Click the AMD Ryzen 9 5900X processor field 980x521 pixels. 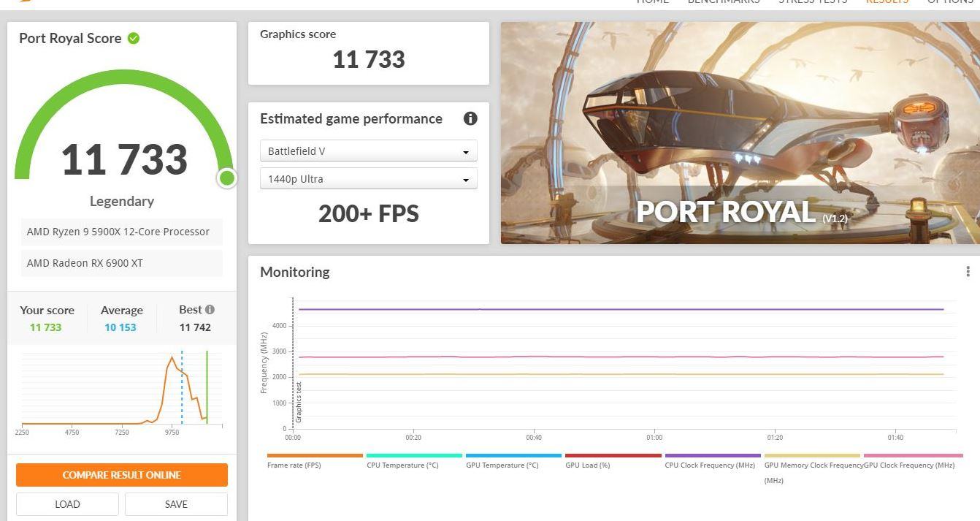tap(121, 232)
